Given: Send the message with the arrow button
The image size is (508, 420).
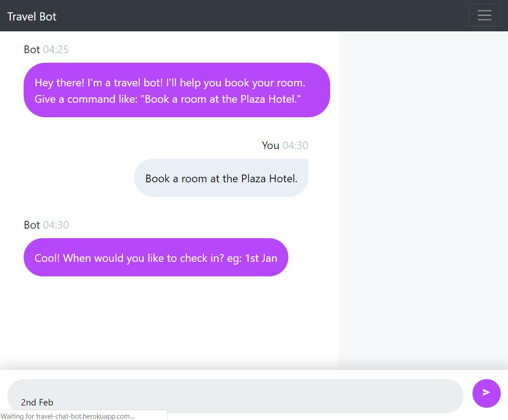Looking at the screenshot, I should [486, 393].
